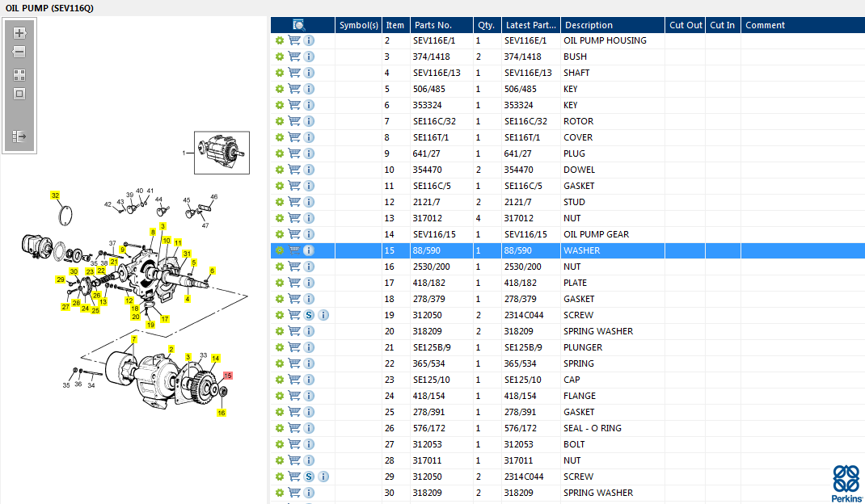Image resolution: width=865 pixels, height=504 pixels.
Task: Select callout 17 on the diagram
Action: click(165, 319)
